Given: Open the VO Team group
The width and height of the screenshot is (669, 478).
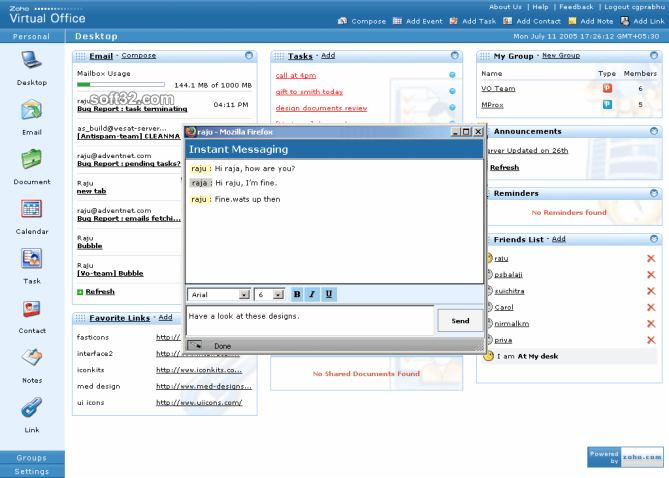Looking at the screenshot, I should click(x=498, y=88).
